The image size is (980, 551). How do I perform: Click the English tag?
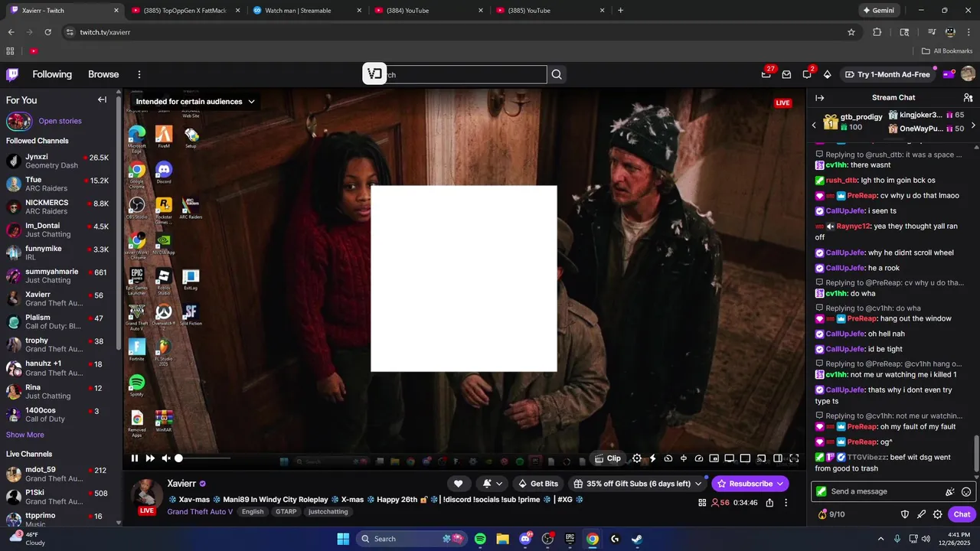pyautogui.click(x=253, y=511)
